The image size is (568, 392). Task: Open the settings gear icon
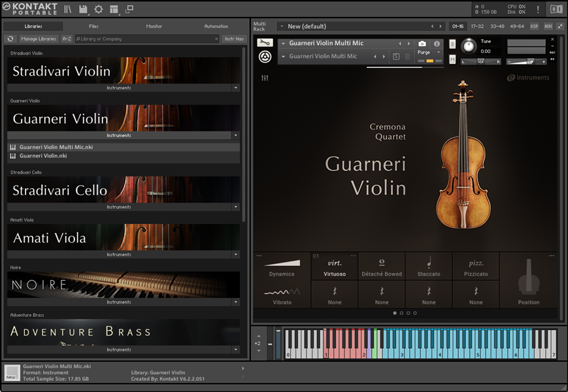(x=99, y=9)
